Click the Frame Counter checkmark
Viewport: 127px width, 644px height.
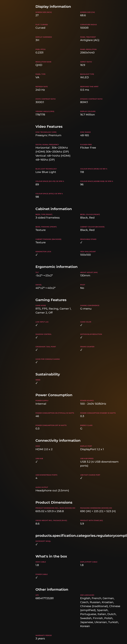pyautogui.click(x=81, y=350)
